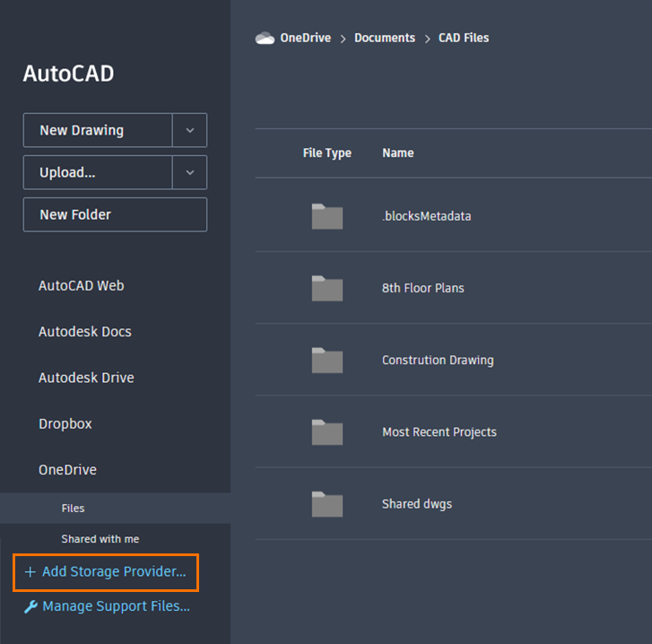The width and height of the screenshot is (652, 644).
Task: Click the Shared dwgs folder icon
Action: pos(327,504)
